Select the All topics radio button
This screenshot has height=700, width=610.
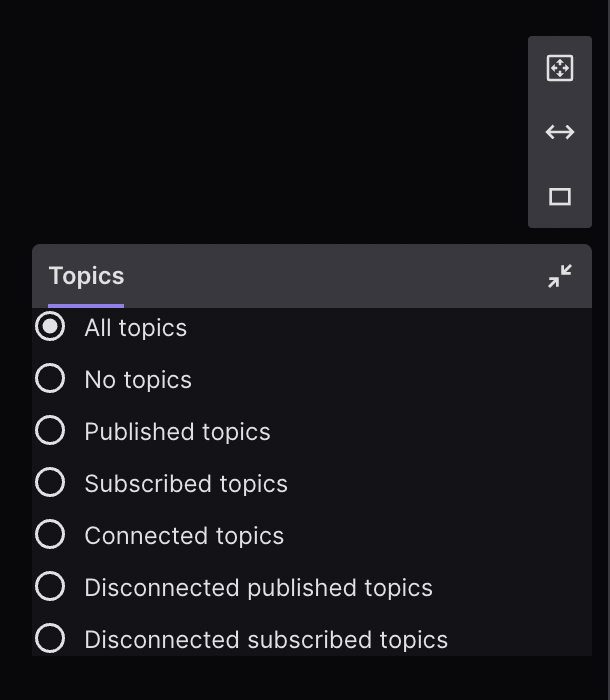pyautogui.click(x=50, y=327)
